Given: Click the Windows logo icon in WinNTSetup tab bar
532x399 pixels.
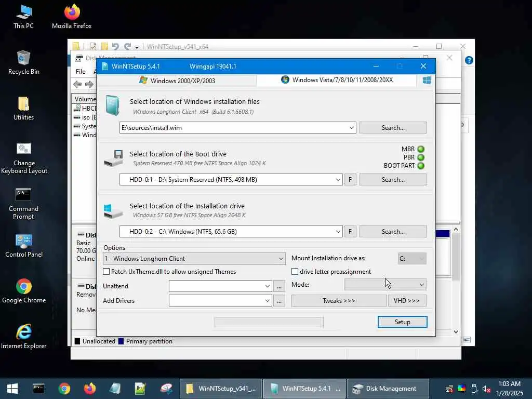Looking at the screenshot, I should pos(427,80).
